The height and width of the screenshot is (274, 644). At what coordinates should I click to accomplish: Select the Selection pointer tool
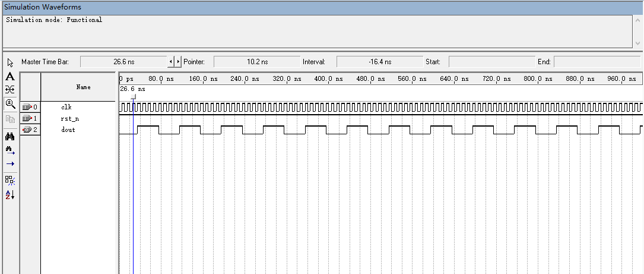click(10, 62)
